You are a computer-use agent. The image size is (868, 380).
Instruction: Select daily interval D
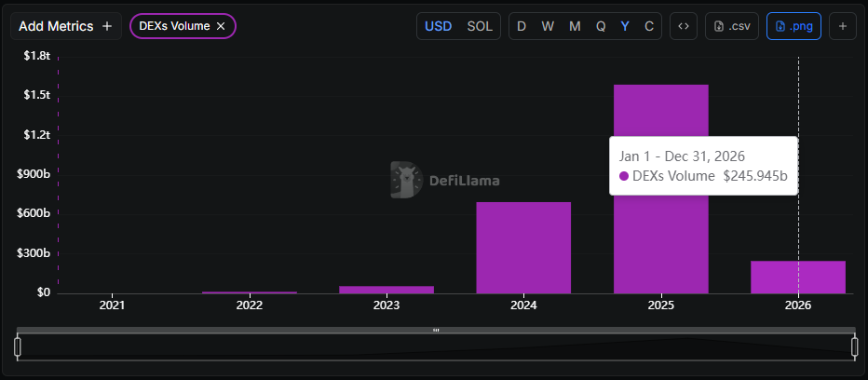tap(522, 26)
